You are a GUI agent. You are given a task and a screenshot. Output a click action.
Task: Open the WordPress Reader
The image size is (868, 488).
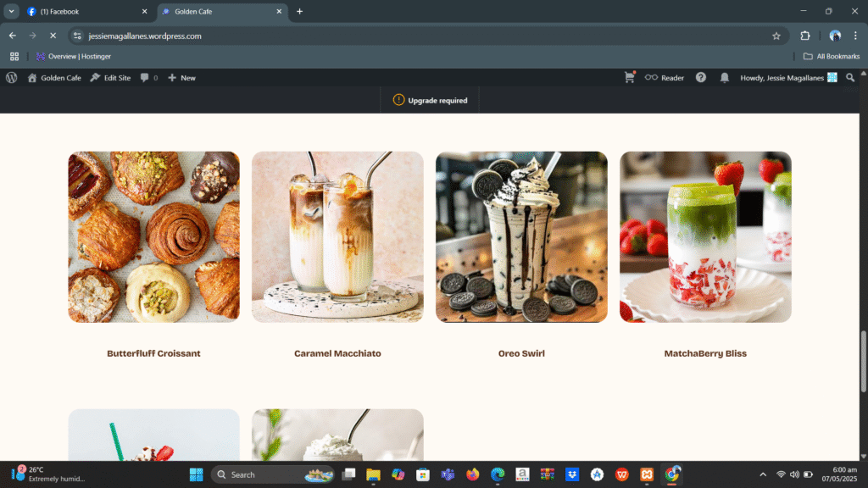click(x=665, y=77)
